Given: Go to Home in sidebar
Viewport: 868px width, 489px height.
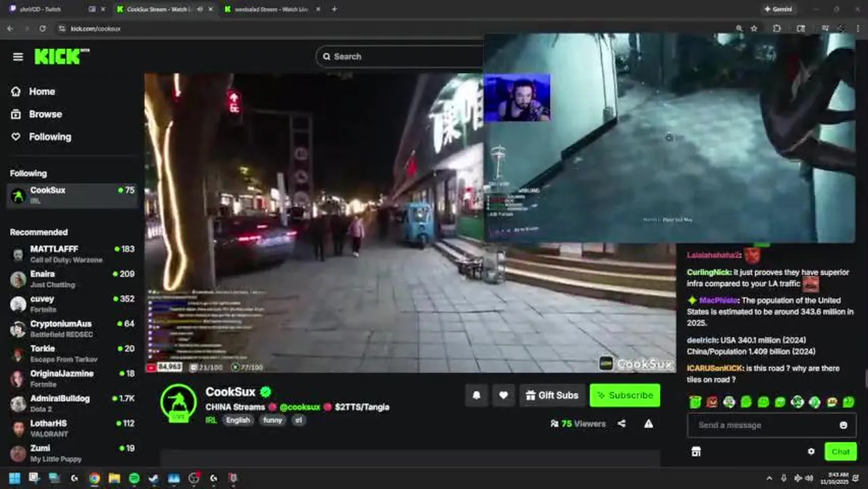Looking at the screenshot, I should tap(41, 92).
